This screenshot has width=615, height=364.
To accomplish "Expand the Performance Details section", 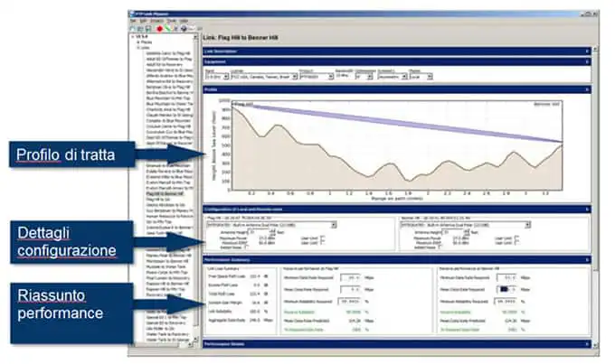I will coord(587,344).
